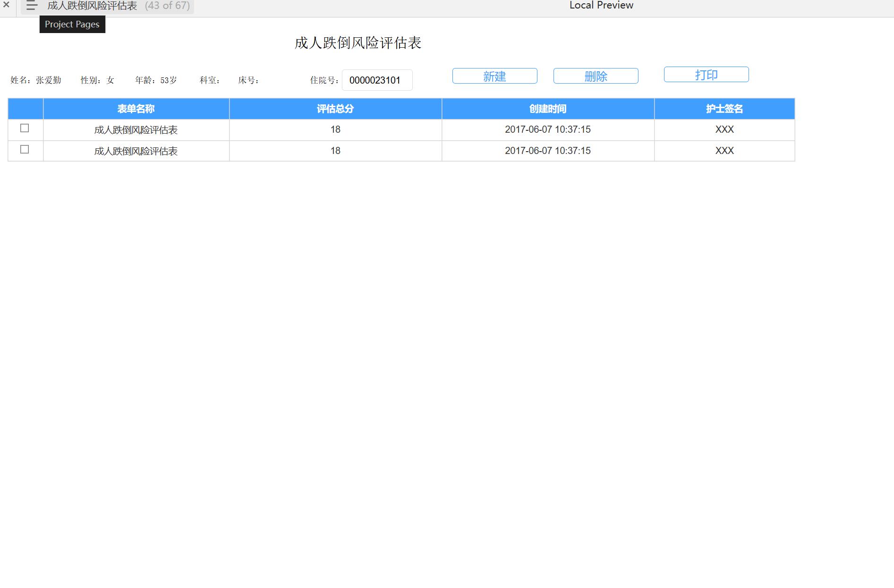Select 成人跌倒风险评估表 in the second table row

coord(136,151)
